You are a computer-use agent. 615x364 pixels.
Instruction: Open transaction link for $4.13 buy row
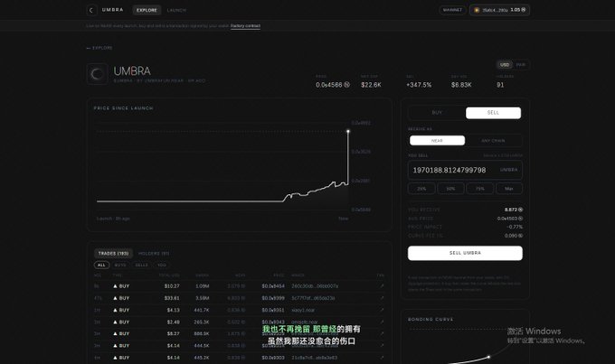coord(382,310)
